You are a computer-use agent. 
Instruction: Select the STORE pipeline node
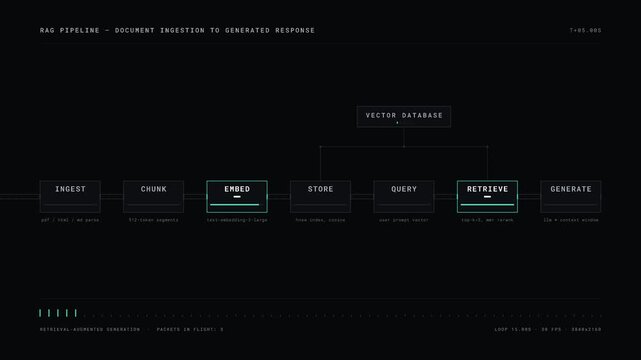coord(320,197)
